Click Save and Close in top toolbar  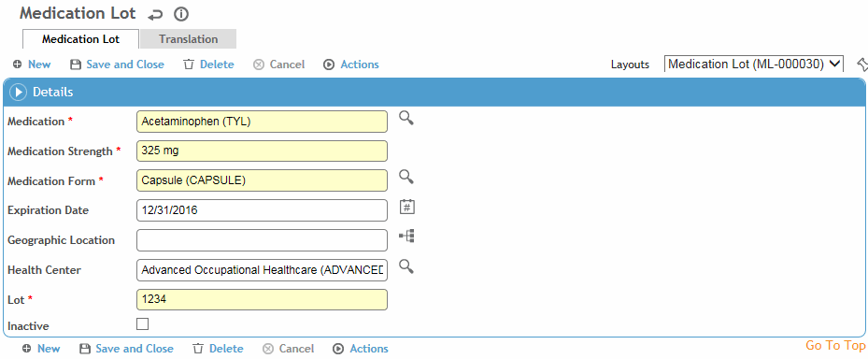tap(117, 65)
